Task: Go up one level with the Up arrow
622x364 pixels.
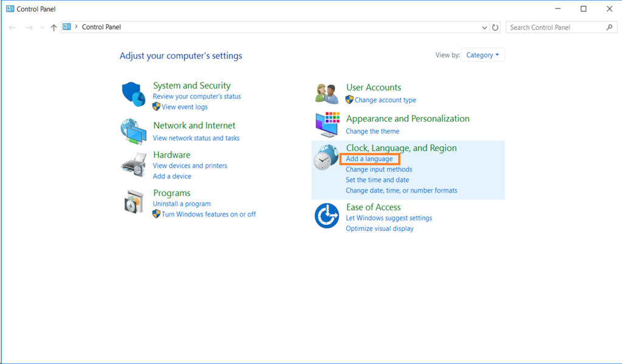Action: (53, 27)
